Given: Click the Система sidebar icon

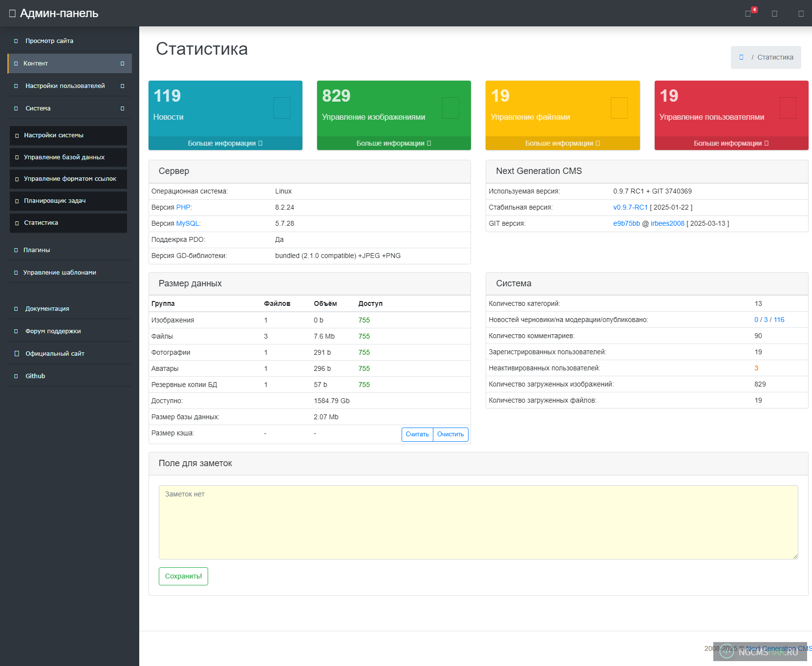Looking at the screenshot, I should [x=16, y=108].
